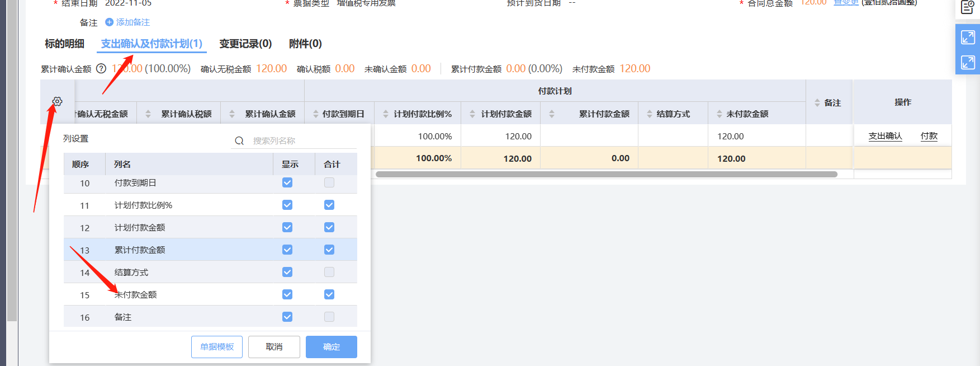Click the lower expand icon on right sidebar
980x366 pixels.
click(x=968, y=62)
